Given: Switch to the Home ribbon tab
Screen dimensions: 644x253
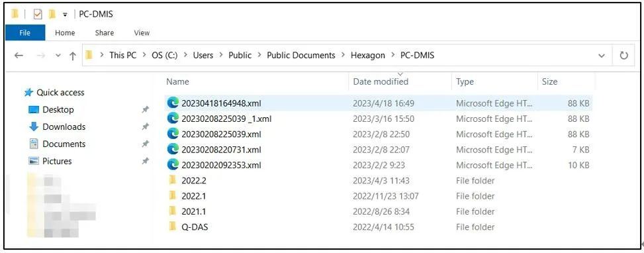Looking at the screenshot, I should [65, 33].
